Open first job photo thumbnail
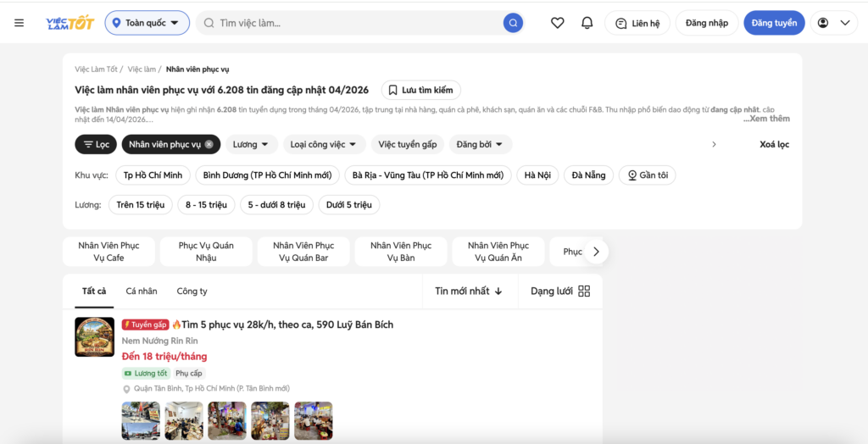Image resolution: width=868 pixels, height=444 pixels. pos(141,421)
